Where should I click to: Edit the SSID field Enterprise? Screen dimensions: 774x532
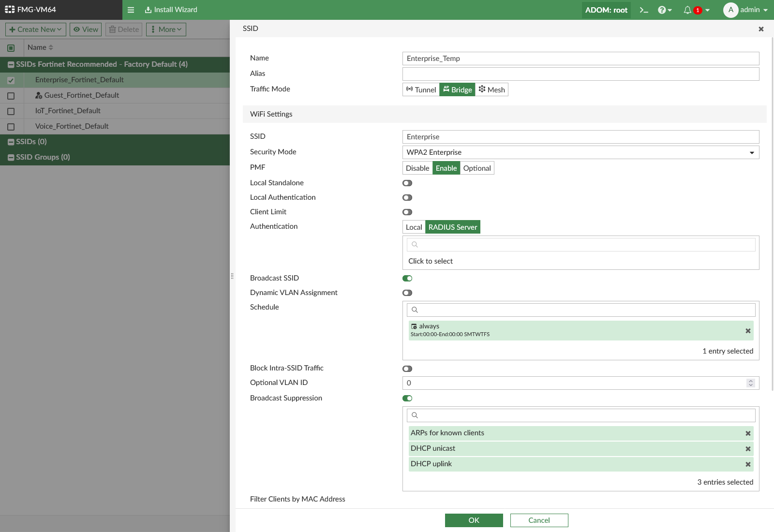tap(580, 137)
